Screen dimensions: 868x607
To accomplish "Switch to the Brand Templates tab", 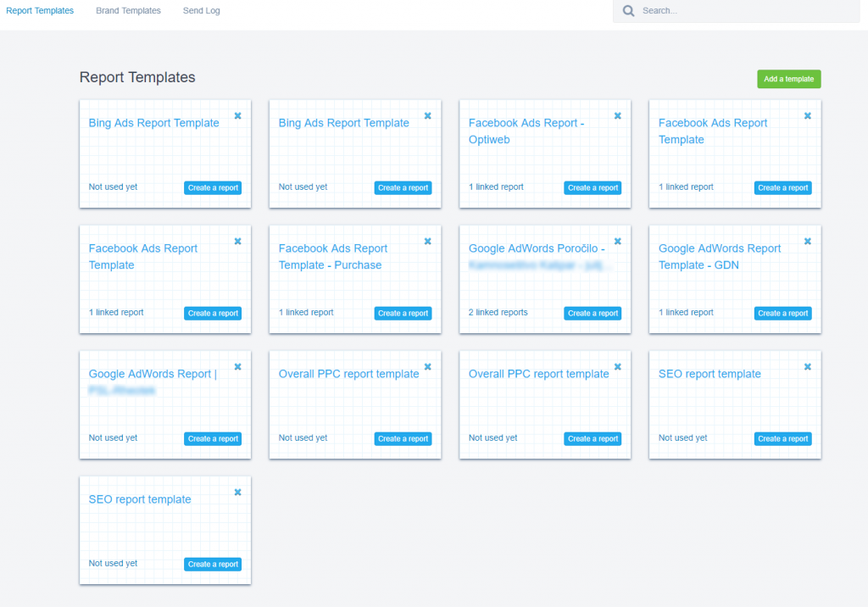I will 128,11.
